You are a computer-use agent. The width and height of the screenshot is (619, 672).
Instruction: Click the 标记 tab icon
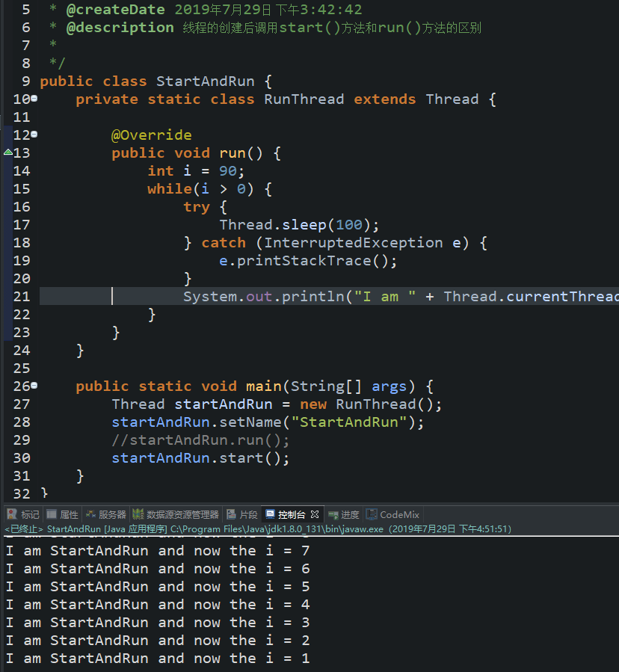(12, 514)
